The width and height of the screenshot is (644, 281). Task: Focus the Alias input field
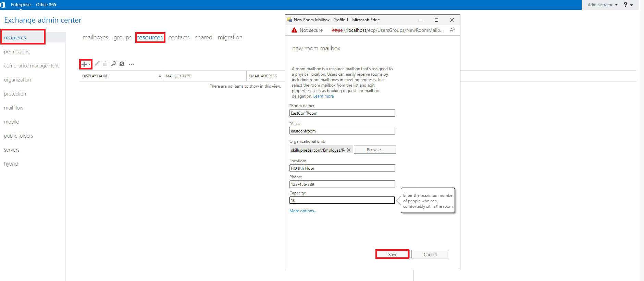click(342, 131)
